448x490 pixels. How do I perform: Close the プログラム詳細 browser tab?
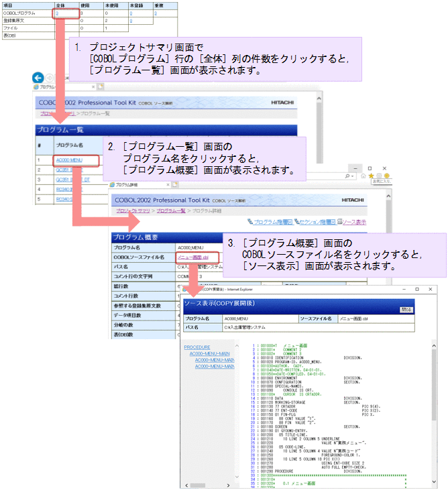click(x=168, y=185)
